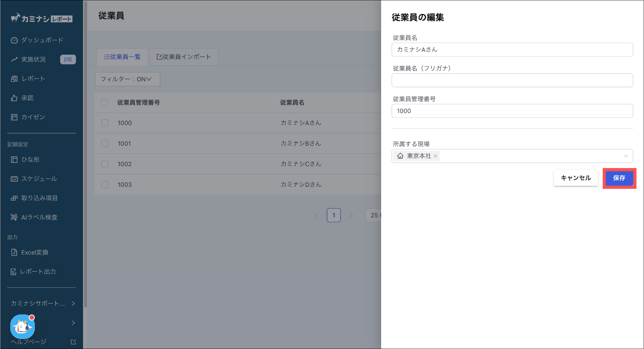The height and width of the screenshot is (349, 644).
Task: Click the スケジュール calendar icon
Action: 14,179
